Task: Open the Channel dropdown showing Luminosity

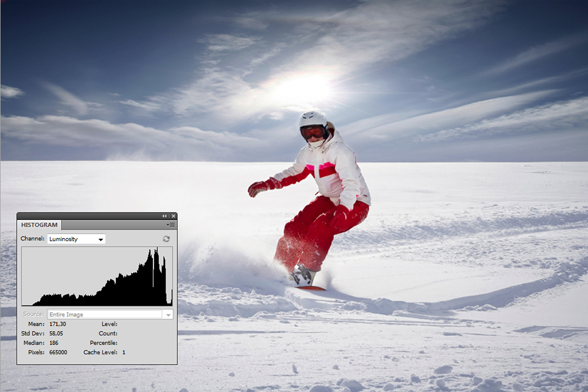Action: coord(72,239)
